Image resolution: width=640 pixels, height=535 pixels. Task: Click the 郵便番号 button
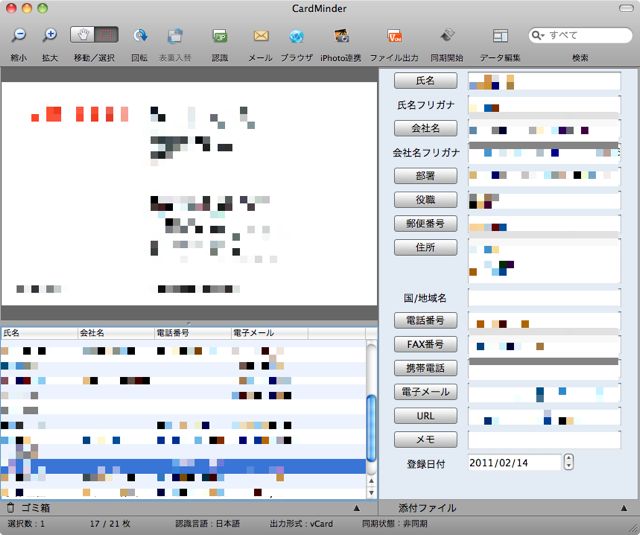tap(425, 223)
